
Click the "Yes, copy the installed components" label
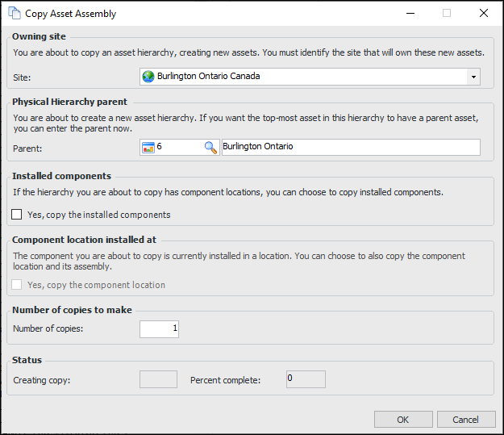point(98,215)
